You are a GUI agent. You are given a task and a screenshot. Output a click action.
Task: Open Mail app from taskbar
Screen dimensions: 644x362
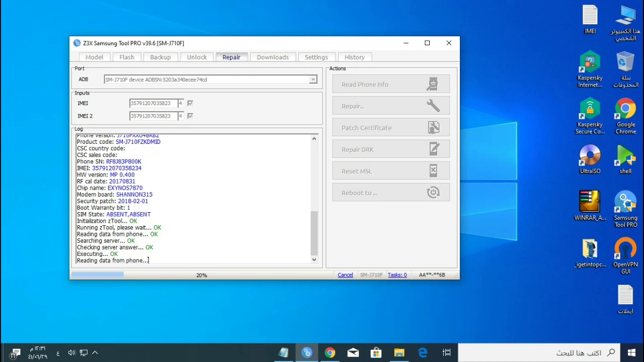pyautogui.click(x=353, y=352)
